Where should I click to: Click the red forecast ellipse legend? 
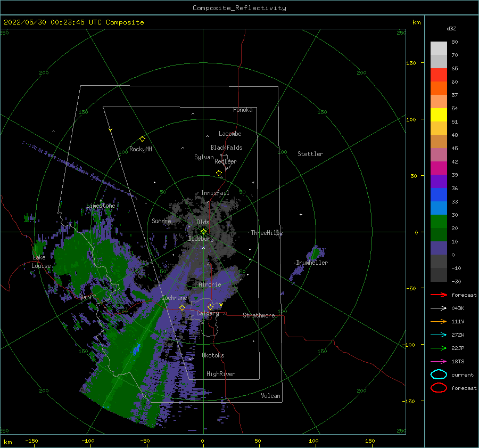tap(439, 388)
